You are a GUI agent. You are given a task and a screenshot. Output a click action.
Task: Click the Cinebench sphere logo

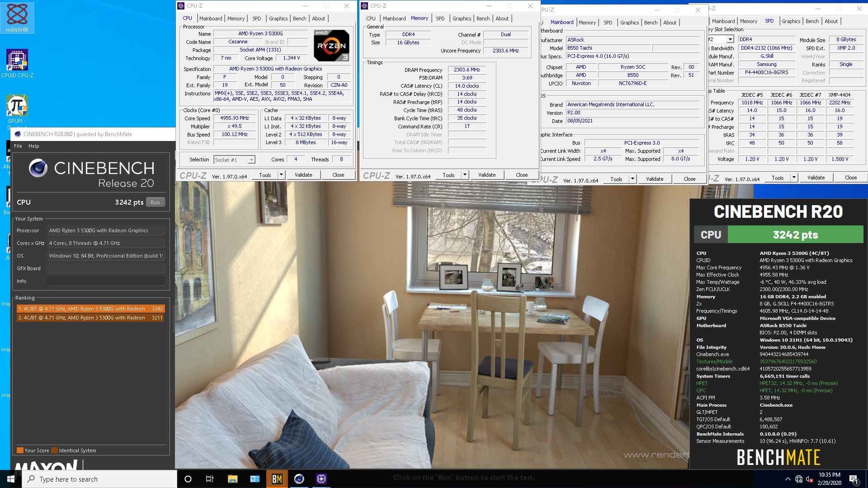[38, 168]
